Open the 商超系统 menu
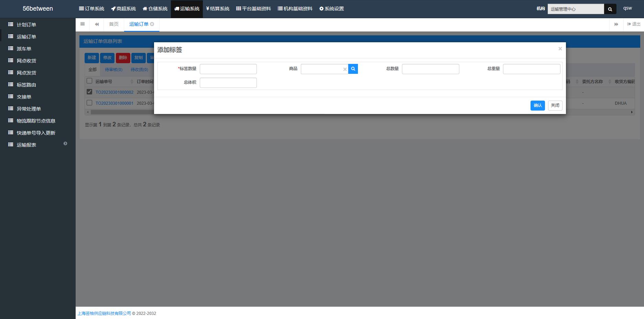This screenshot has width=644, height=319. tap(123, 9)
